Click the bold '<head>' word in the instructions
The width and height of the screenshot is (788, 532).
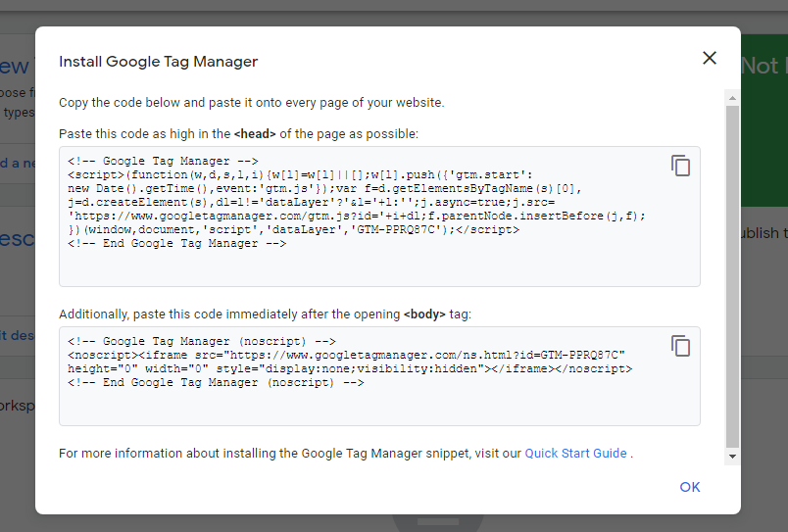[255, 133]
